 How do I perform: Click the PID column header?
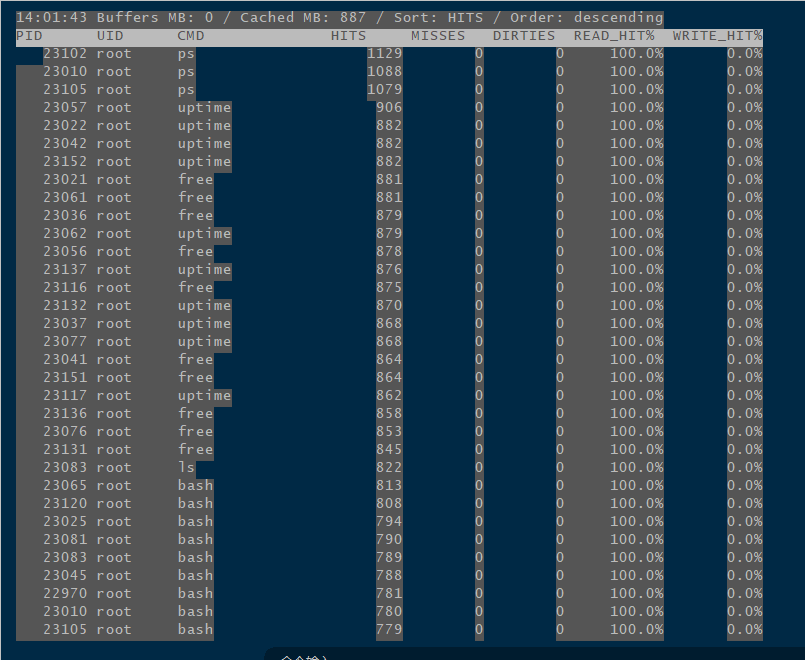[x=29, y=36]
